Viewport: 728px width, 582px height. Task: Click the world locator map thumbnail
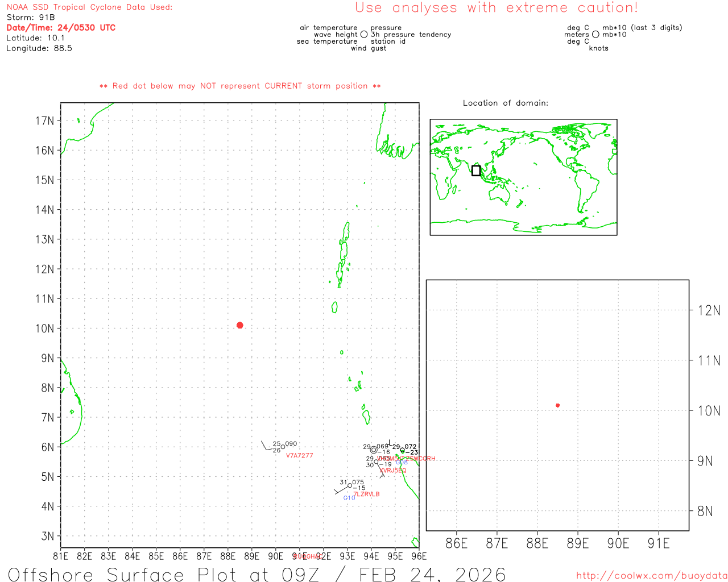[x=523, y=177]
